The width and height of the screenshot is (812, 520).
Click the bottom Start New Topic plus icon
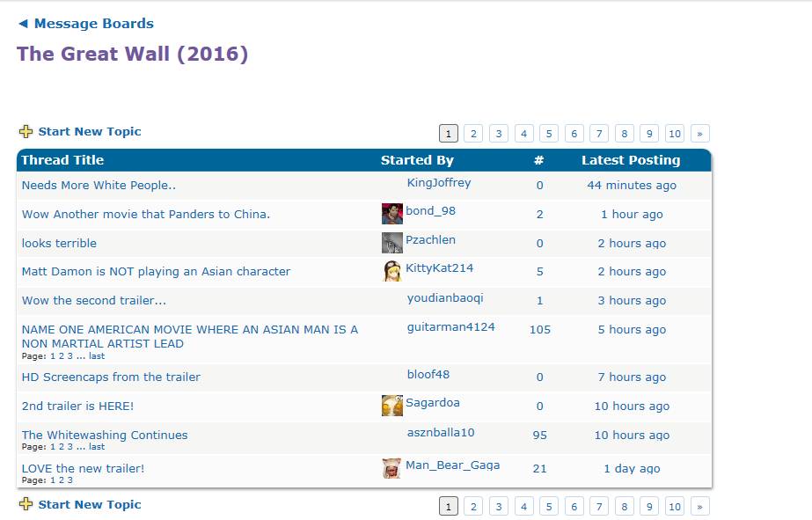tap(26, 504)
